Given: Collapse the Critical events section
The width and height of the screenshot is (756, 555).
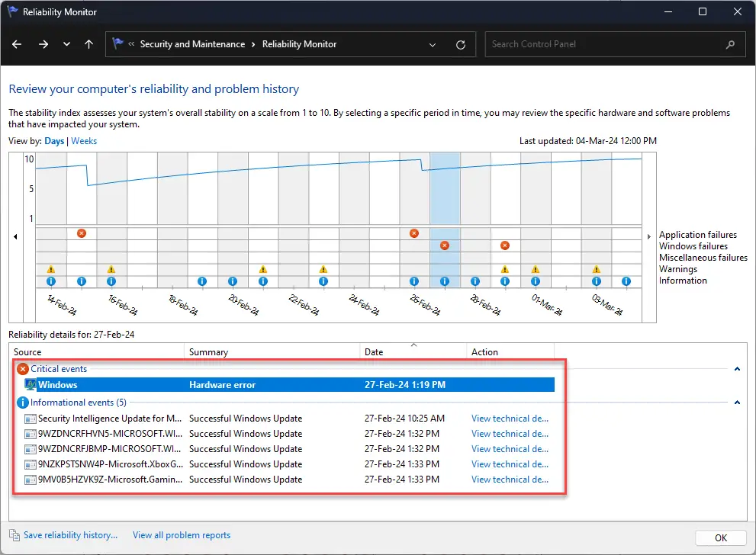Looking at the screenshot, I should pyautogui.click(x=736, y=369).
